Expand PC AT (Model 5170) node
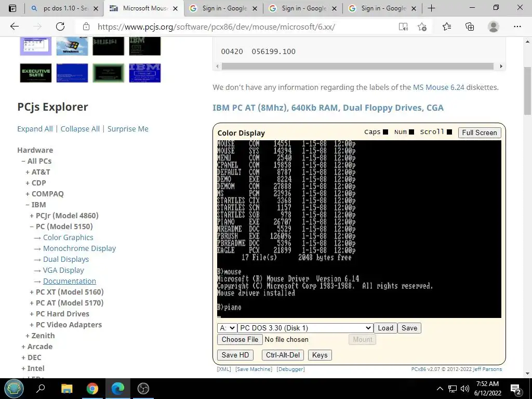532x399 pixels. click(x=66, y=303)
